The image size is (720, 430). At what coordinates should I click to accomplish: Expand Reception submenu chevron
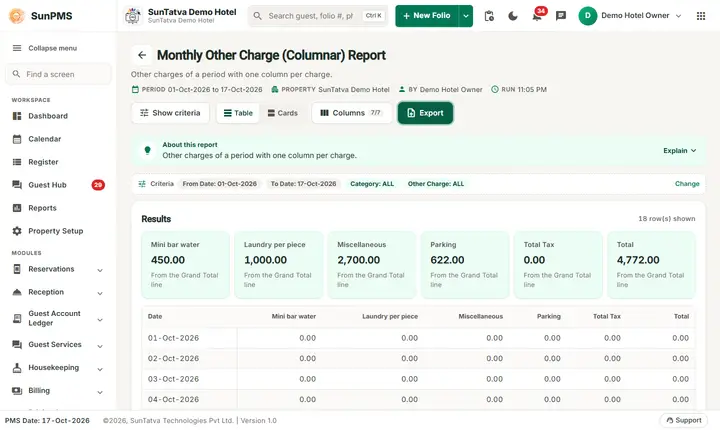point(100,293)
